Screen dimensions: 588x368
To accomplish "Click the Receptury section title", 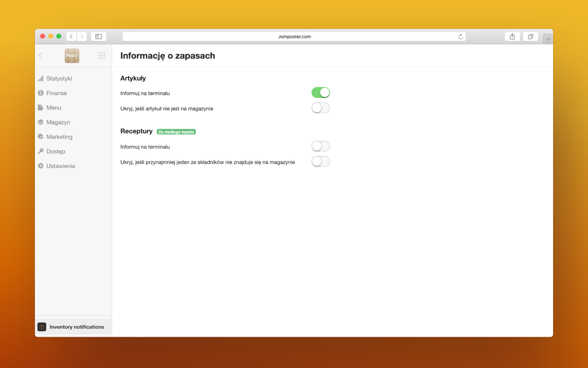I will point(136,131).
